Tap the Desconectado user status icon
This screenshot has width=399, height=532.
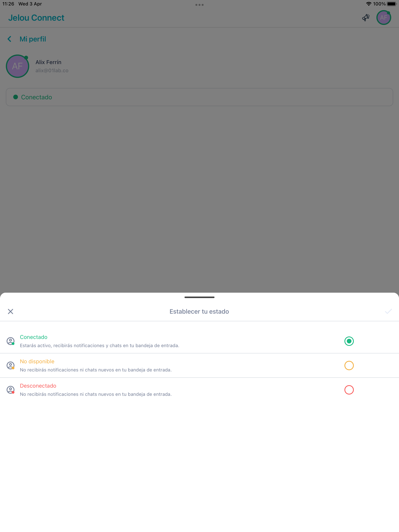pos(11,390)
